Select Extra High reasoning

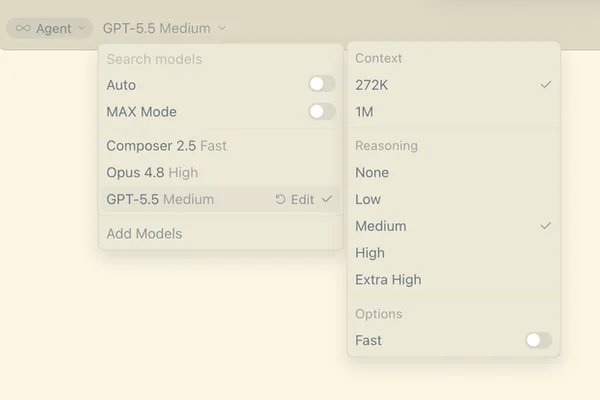pos(454,280)
